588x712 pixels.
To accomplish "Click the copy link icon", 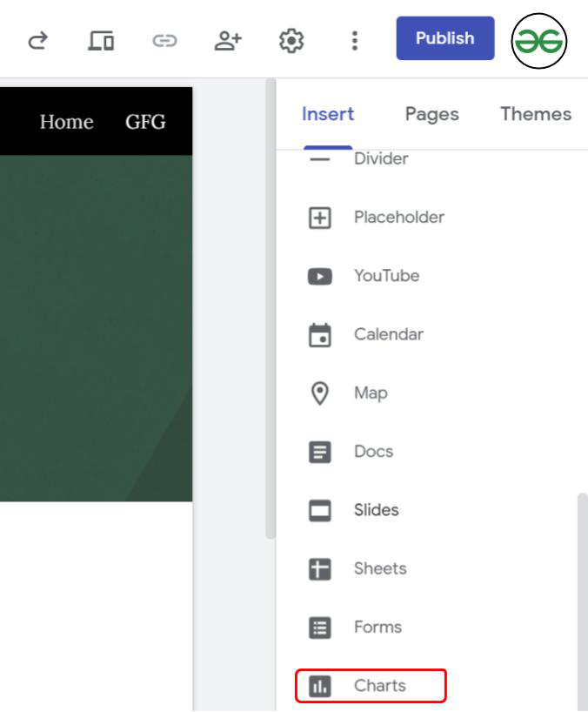I will coord(164,41).
